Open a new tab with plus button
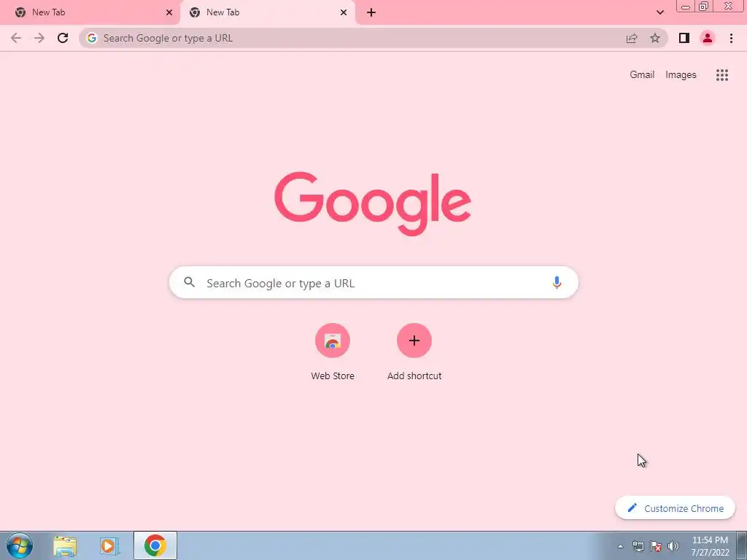Screen dimensions: 747x560 (371, 12)
